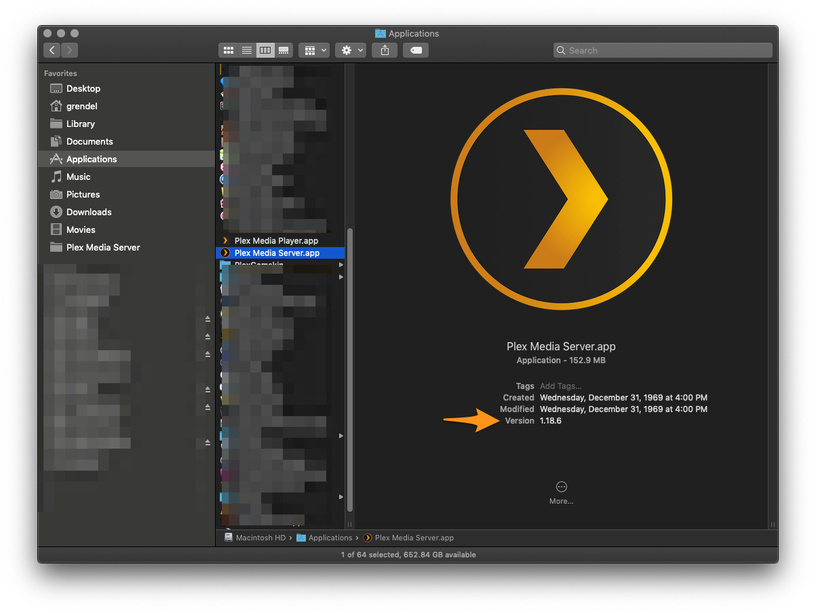816x613 pixels.
Task: Click the Plex icon in the path bar
Action: coord(367,538)
